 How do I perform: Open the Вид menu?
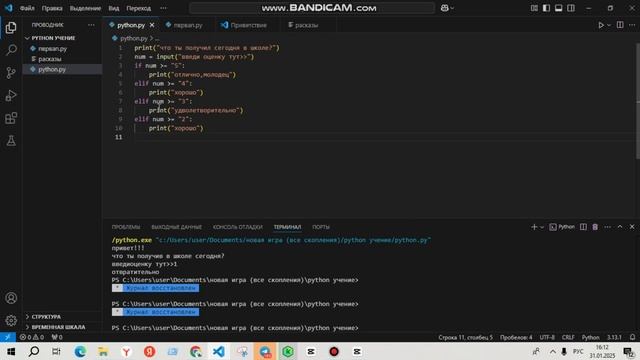tap(113, 8)
